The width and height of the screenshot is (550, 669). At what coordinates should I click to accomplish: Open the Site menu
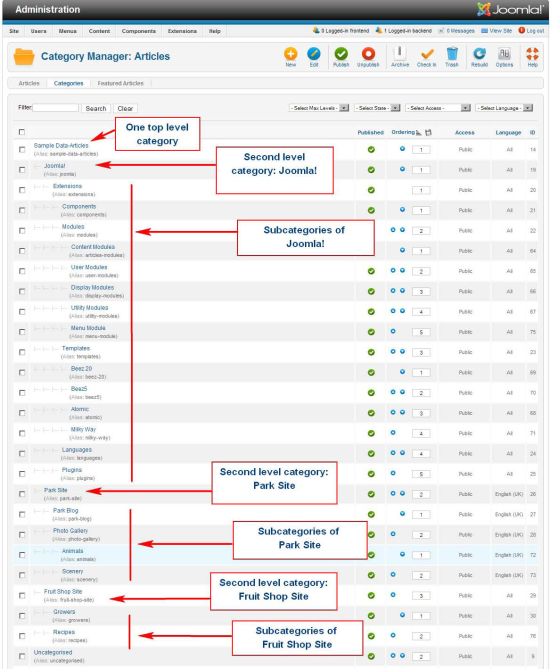coord(14,31)
